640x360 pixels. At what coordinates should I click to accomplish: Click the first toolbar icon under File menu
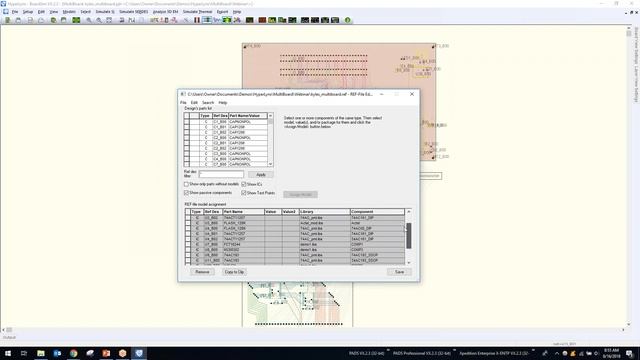coord(8,20)
